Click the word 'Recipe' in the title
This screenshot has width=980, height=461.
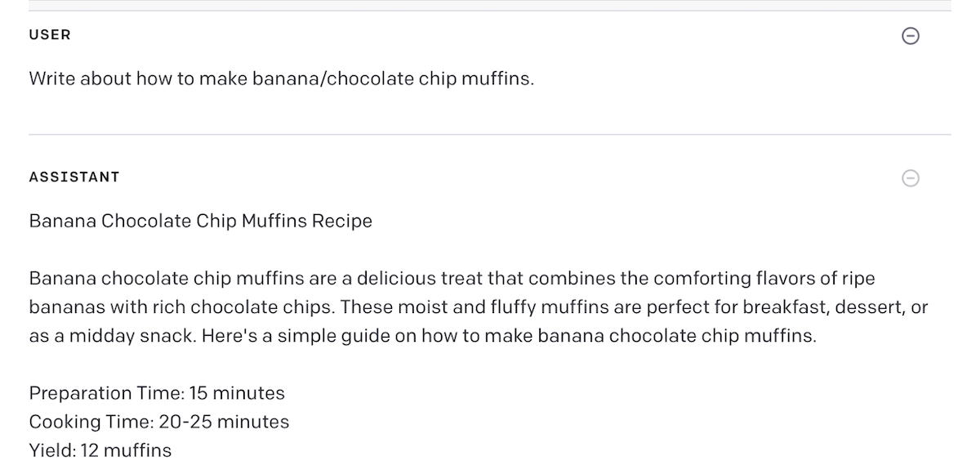[x=342, y=222]
